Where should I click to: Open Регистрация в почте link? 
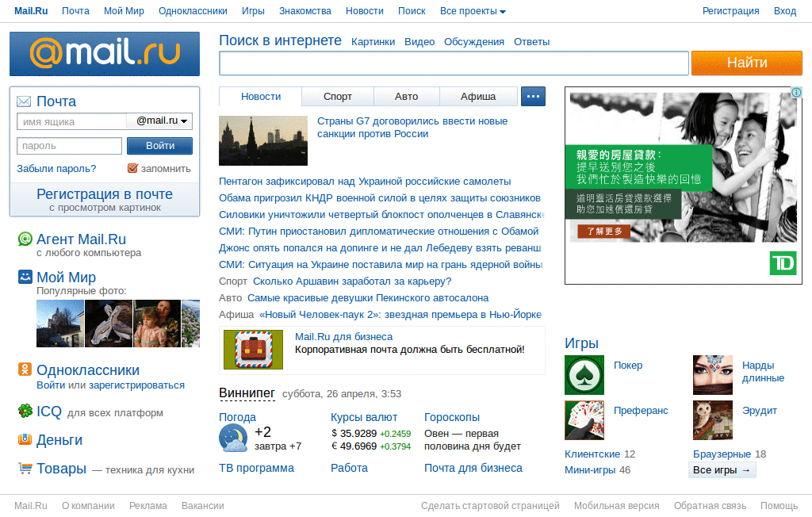coord(105,193)
